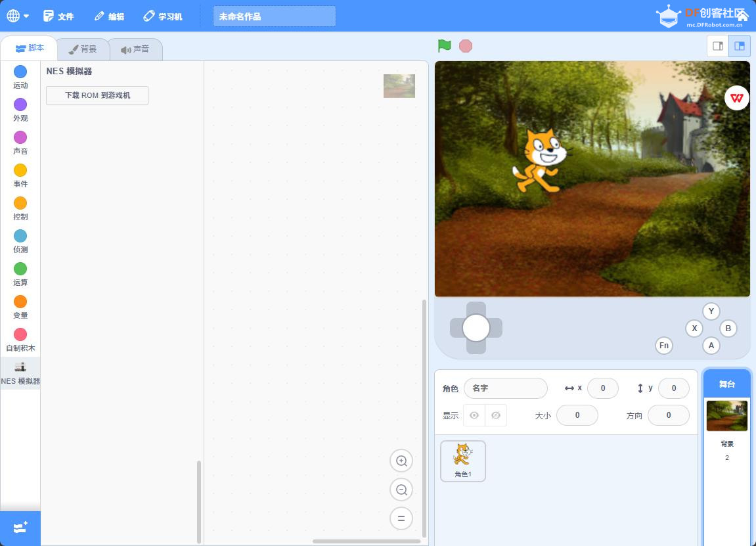The width and height of the screenshot is (756, 546).
Task: Tap the A gamepad button
Action: tap(711, 346)
